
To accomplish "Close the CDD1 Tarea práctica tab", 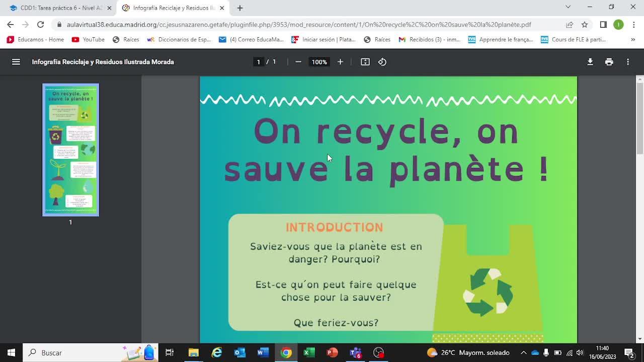I will coord(109,8).
